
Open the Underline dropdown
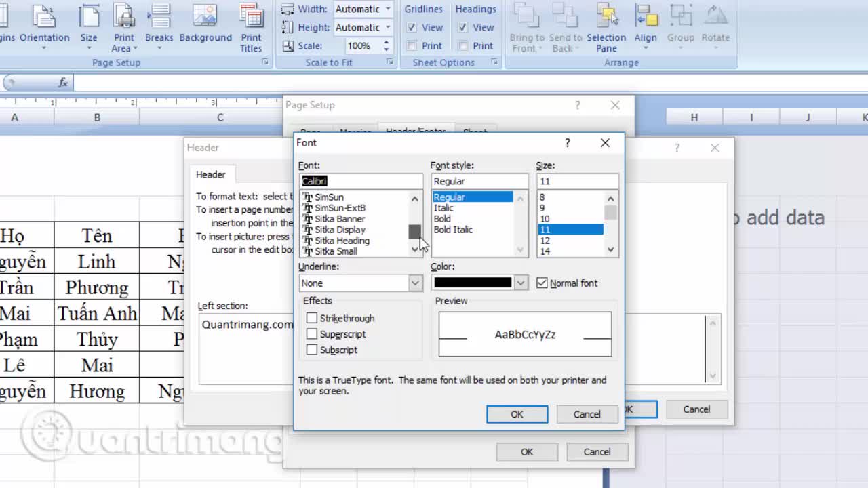pyautogui.click(x=415, y=283)
